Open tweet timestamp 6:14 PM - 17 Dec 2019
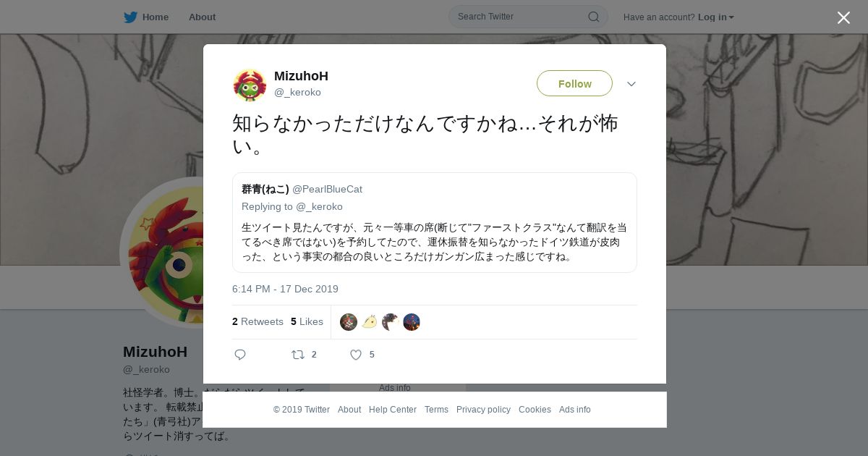 point(285,289)
